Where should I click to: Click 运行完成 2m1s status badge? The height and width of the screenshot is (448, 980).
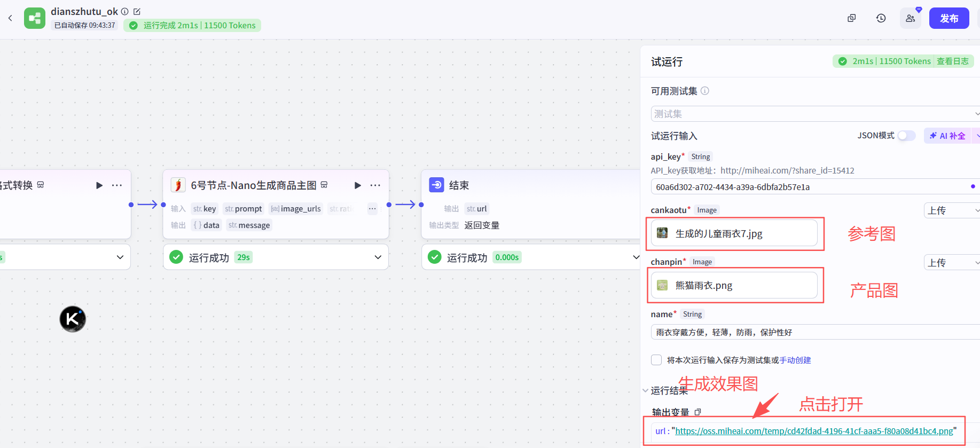[x=192, y=25]
